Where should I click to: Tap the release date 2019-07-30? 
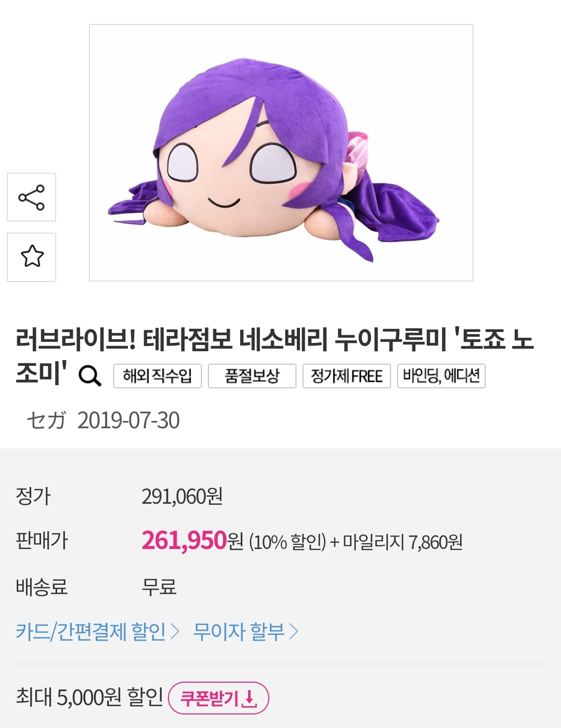128,420
